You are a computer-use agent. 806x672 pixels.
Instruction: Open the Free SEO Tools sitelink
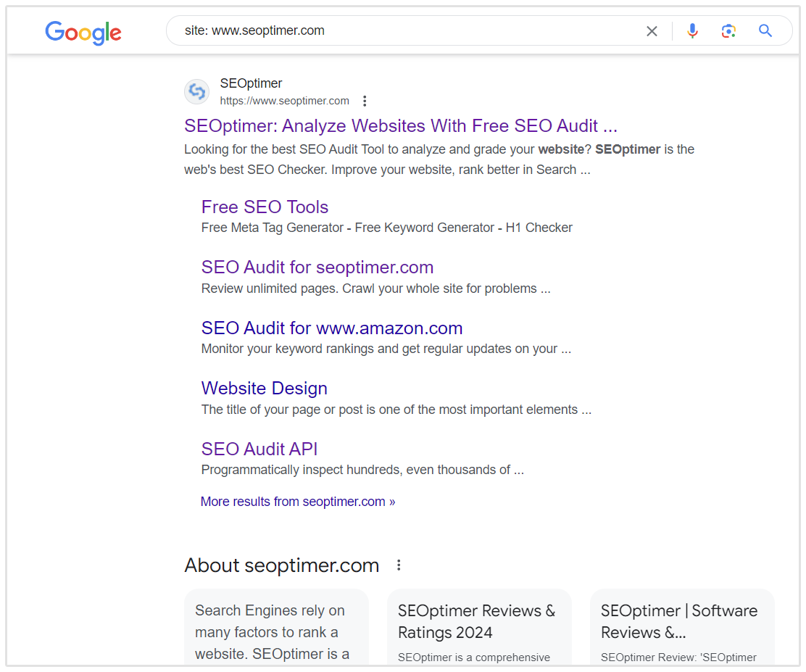(265, 207)
